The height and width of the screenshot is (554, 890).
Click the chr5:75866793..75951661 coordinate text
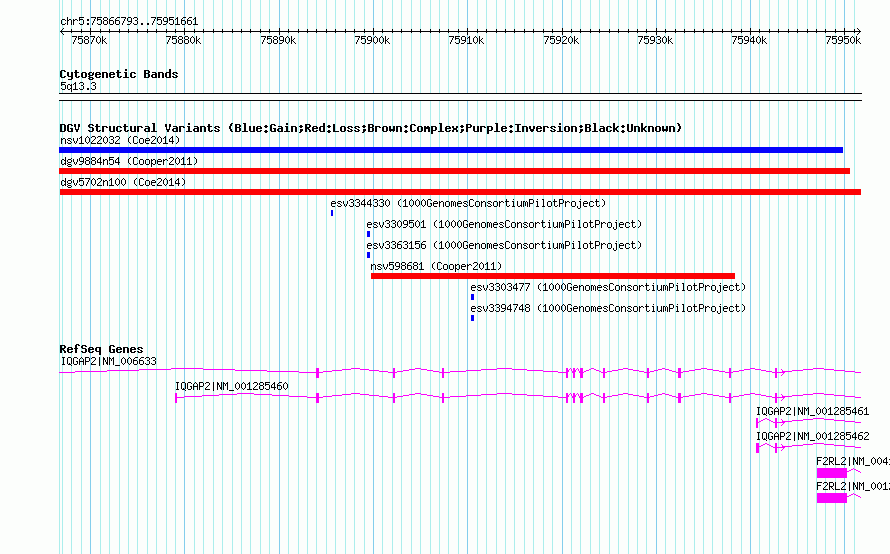[129, 21]
